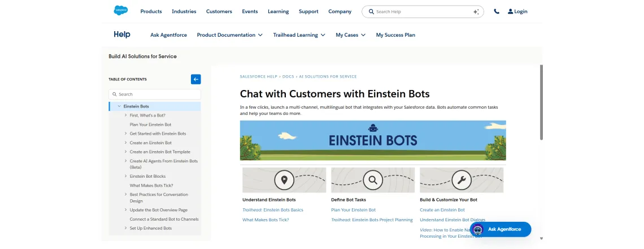Collapse the table of contents with arrow button
The height and width of the screenshot is (249, 644).
pos(196,79)
